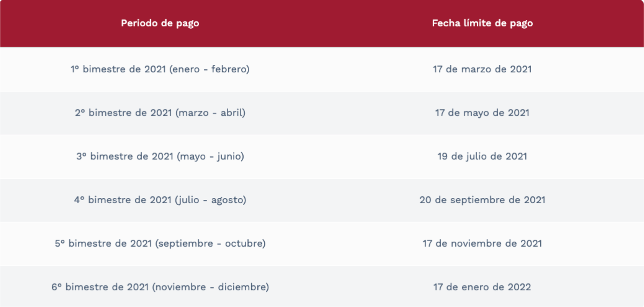Viewport: 644px width, 307px height.
Task: Select the '20 de septiembre de 2021' date
Action: tap(482, 200)
